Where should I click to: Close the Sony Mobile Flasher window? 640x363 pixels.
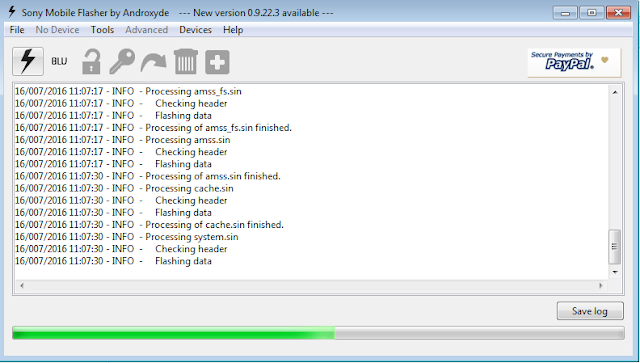tap(618, 13)
